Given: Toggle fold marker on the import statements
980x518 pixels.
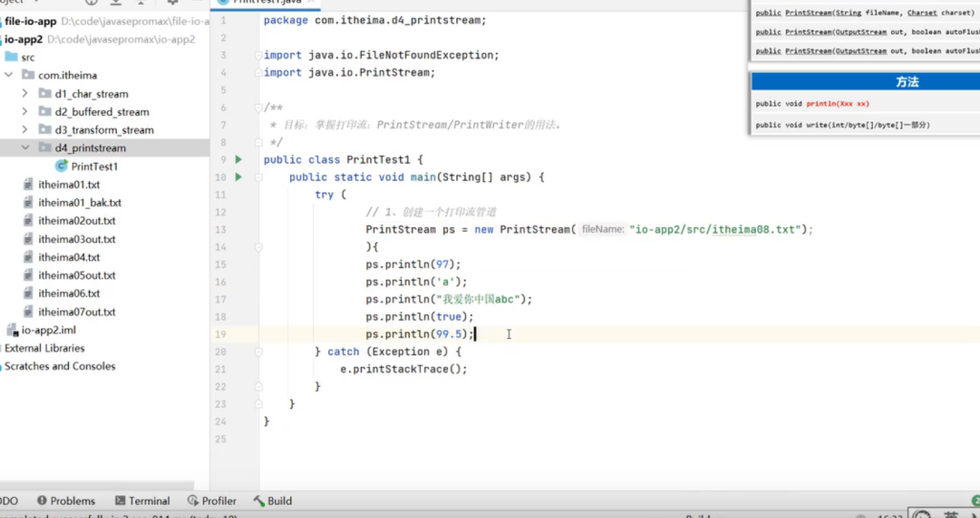Looking at the screenshot, I should tap(258, 56).
